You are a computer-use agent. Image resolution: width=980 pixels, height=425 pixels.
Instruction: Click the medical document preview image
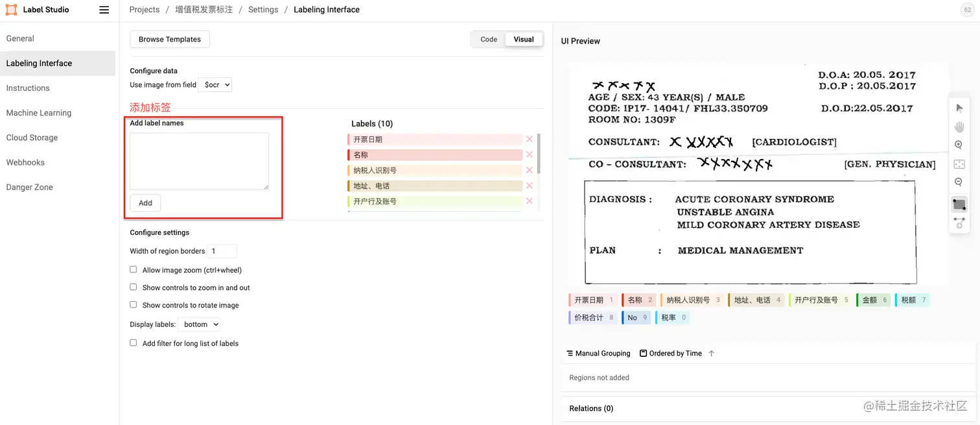click(758, 173)
